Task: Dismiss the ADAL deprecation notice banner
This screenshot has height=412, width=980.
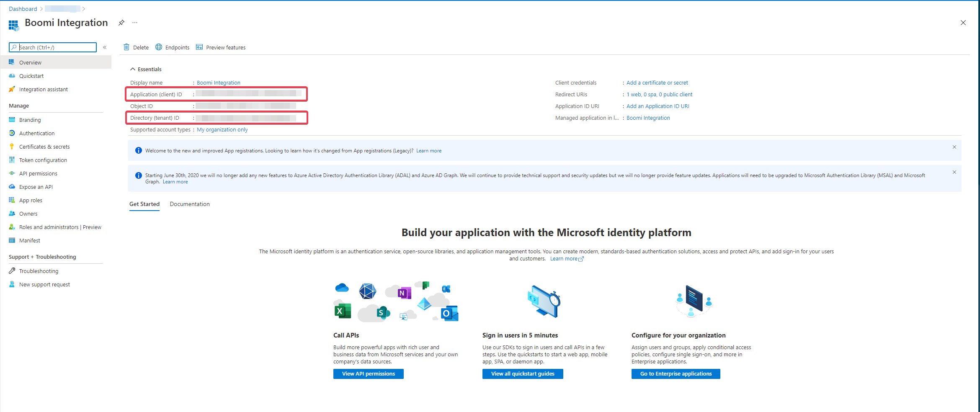Action: 954,172
